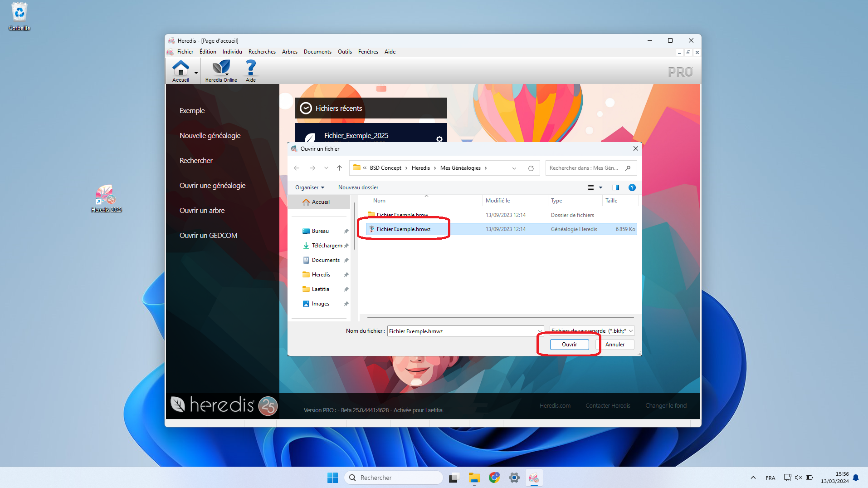Go up one folder level arrow

[339, 168]
